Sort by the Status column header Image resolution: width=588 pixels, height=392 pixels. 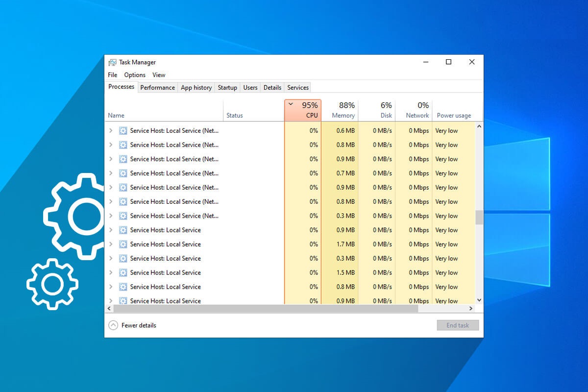[254, 110]
